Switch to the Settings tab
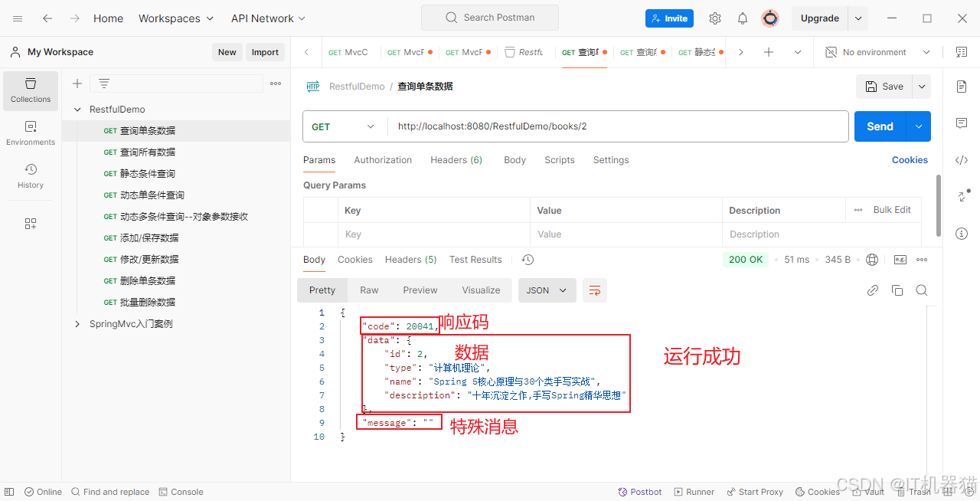Image resolution: width=980 pixels, height=501 pixels. point(611,160)
